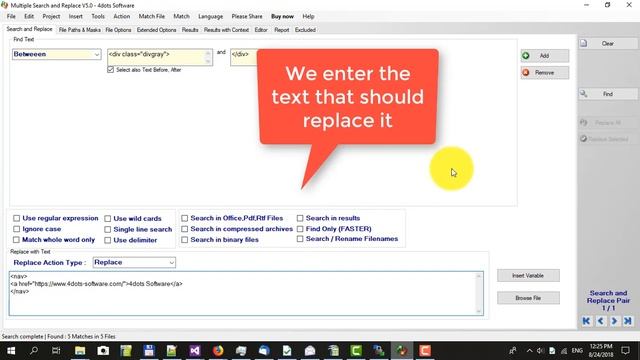Open the File menu
This screenshot has width=640, height=360.
[x=11, y=16]
